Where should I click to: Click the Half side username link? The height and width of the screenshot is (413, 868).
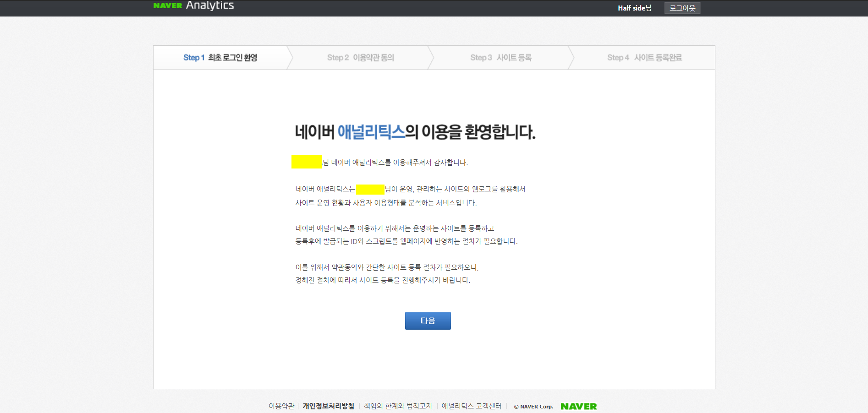634,8
